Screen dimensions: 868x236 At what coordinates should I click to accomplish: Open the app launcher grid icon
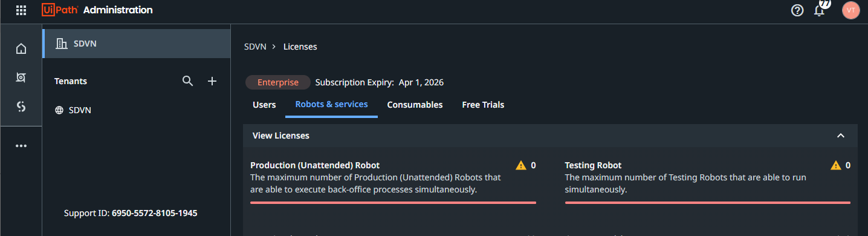21,10
